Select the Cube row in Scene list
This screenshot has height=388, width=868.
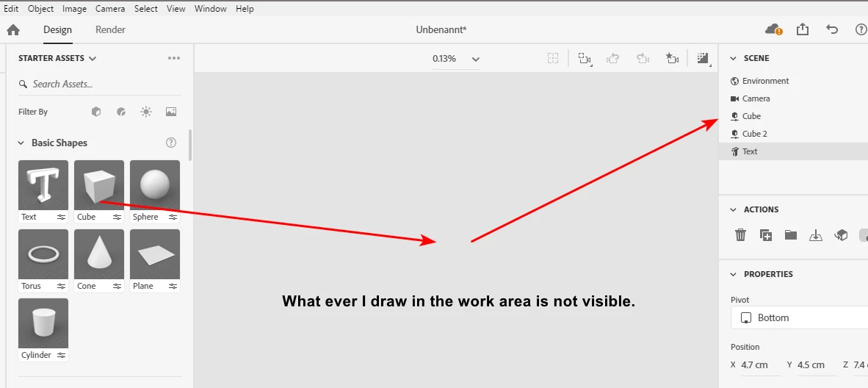point(793,116)
